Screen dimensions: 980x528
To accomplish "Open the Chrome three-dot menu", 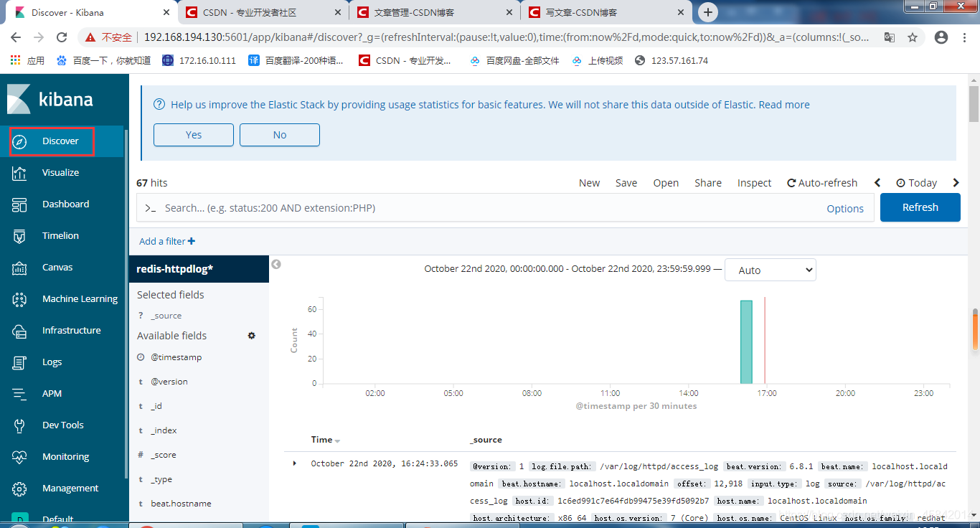I will (965, 37).
